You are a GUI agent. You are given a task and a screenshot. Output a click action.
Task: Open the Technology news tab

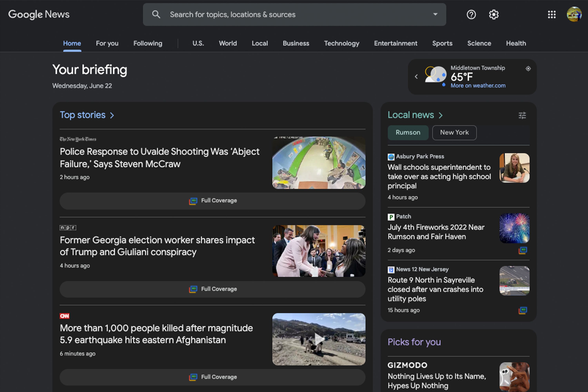tap(341, 43)
